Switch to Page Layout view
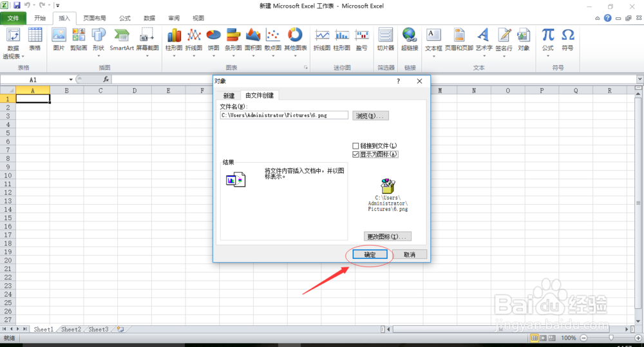 tap(543, 338)
